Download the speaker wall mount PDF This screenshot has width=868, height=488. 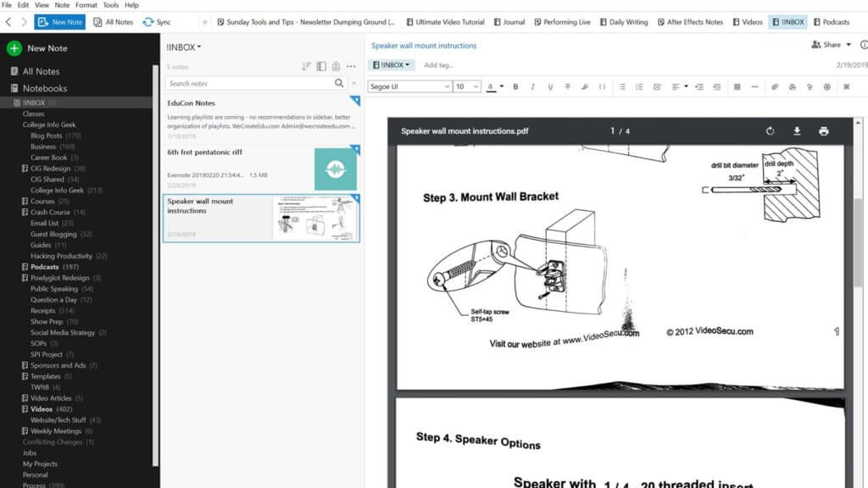[x=797, y=131]
